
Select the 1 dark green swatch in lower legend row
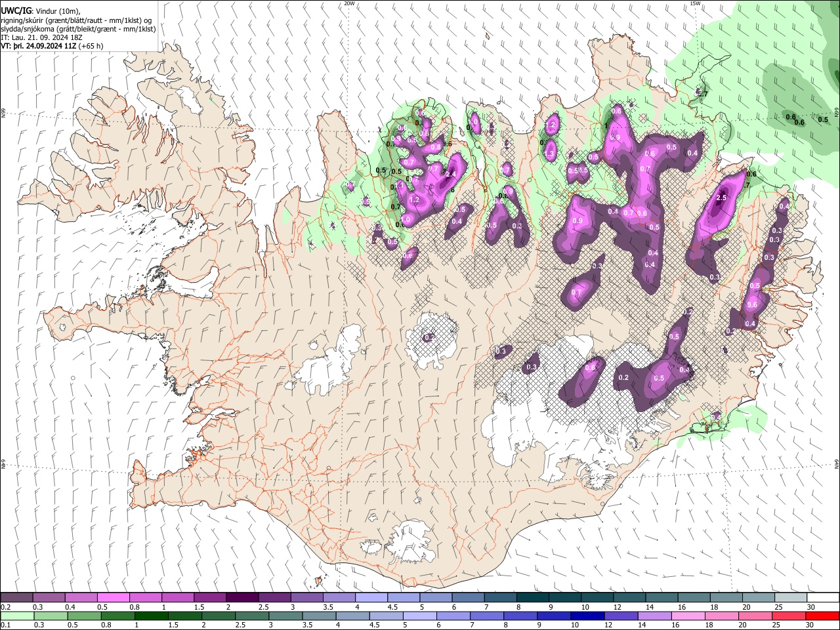click(150, 616)
